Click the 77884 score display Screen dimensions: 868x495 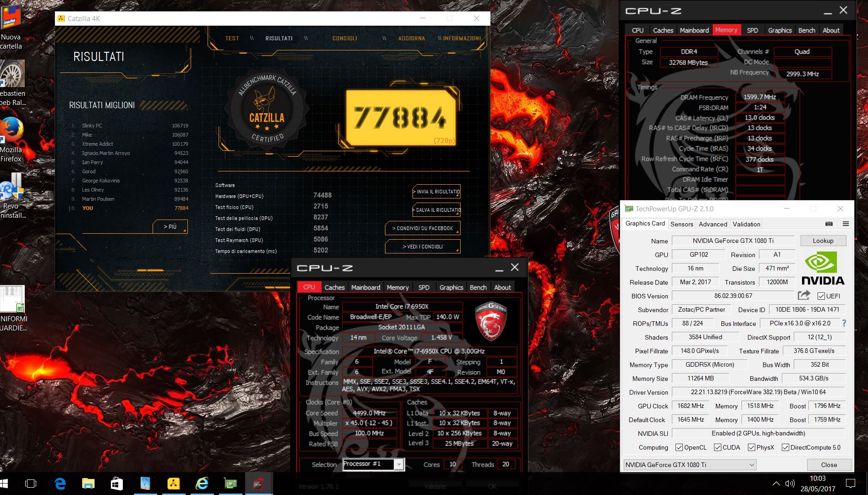pos(400,117)
